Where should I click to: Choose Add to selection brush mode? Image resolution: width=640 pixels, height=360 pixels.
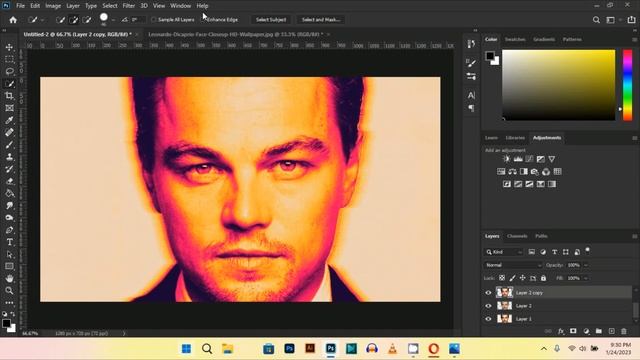tap(74, 20)
